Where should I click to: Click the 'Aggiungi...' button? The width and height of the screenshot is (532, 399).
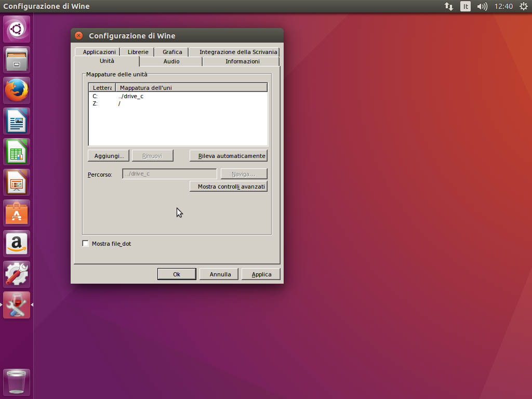[x=109, y=156]
